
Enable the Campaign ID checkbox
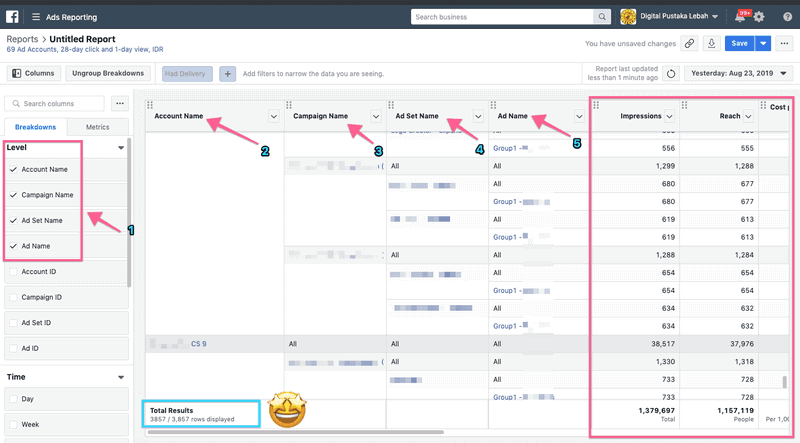click(13, 297)
